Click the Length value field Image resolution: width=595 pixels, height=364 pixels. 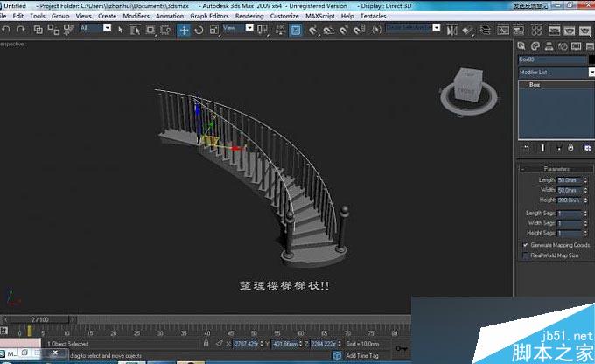pyautogui.click(x=569, y=180)
